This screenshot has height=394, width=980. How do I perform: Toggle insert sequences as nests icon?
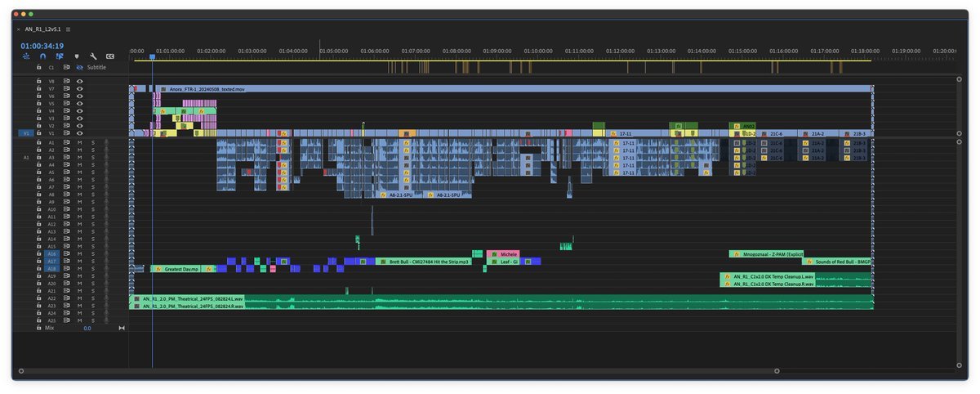pos(26,56)
